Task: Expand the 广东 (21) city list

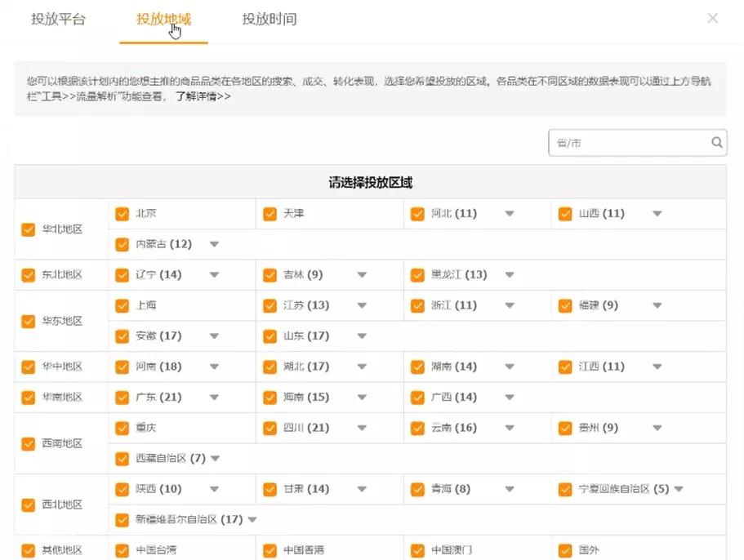Action: click(215, 397)
